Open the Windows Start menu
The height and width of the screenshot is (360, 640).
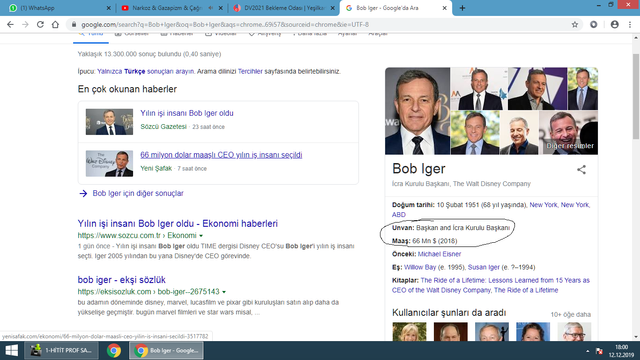[x=11, y=351]
